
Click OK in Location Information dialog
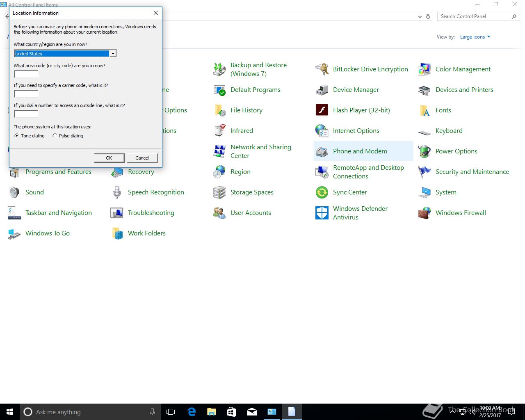(x=109, y=158)
